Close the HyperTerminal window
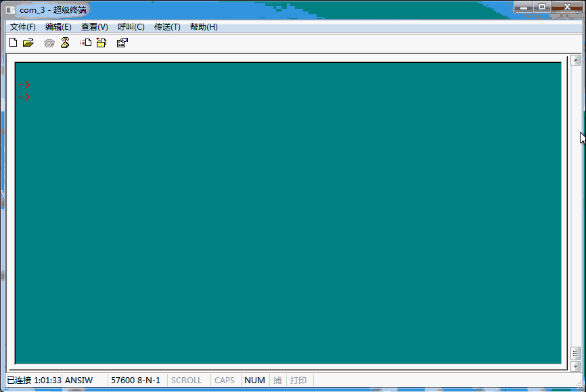This screenshot has height=392, width=586. coord(567,7)
